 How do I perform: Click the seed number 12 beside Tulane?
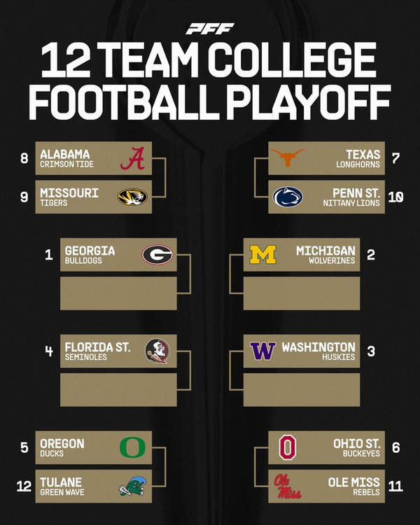tap(24, 486)
